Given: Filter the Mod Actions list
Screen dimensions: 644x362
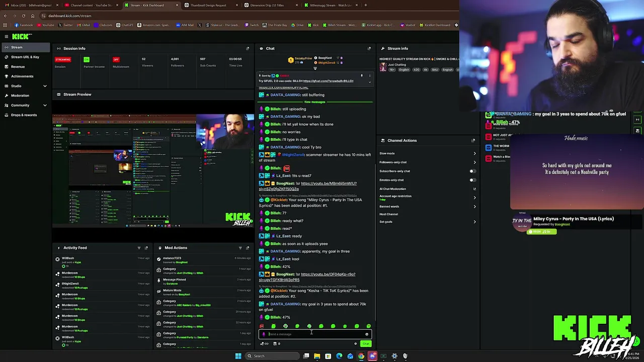Looking at the screenshot, I should coord(240,248).
